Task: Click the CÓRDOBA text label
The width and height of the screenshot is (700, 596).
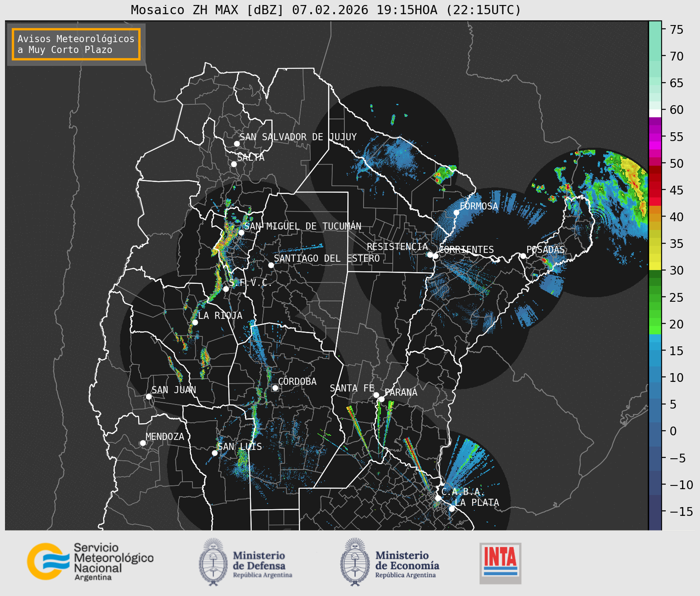Action: pos(297,381)
